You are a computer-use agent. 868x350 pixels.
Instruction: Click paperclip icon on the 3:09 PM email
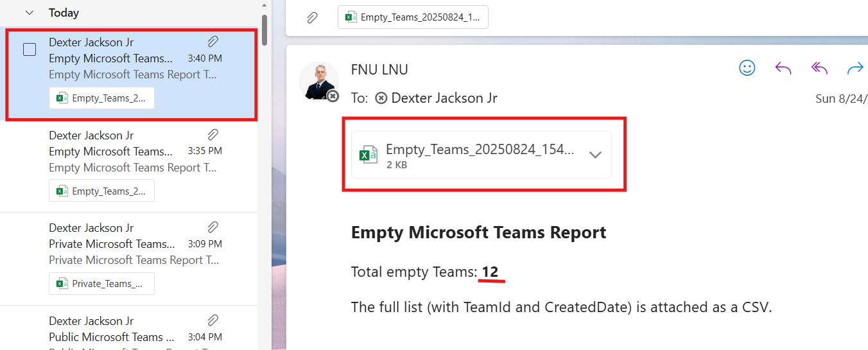pos(213,227)
